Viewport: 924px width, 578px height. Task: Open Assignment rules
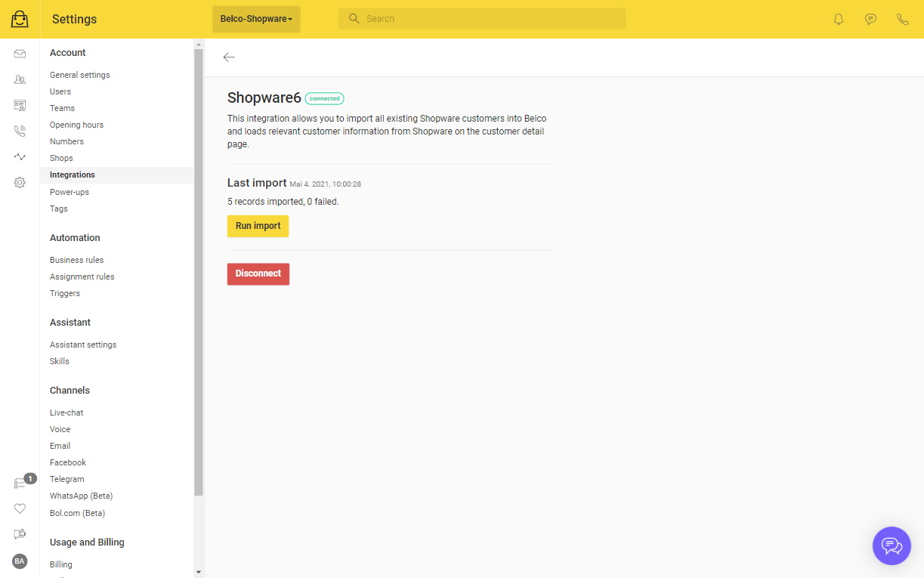[82, 277]
